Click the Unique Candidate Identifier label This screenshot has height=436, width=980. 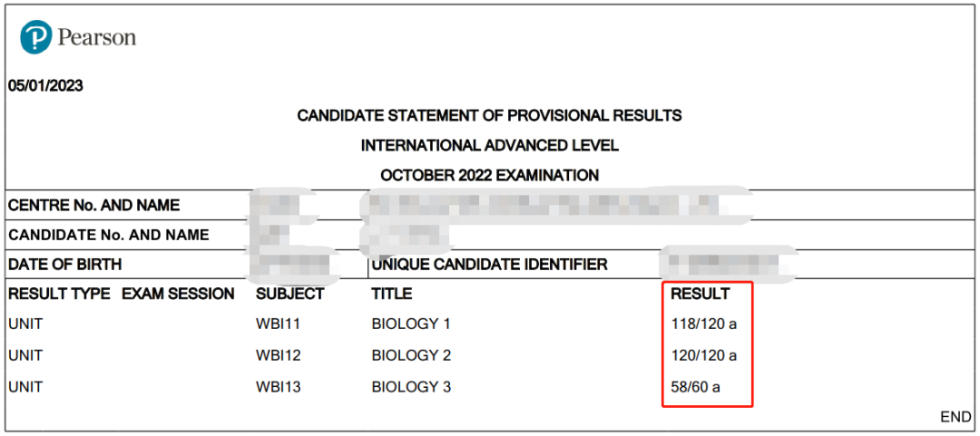[x=489, y=265]
